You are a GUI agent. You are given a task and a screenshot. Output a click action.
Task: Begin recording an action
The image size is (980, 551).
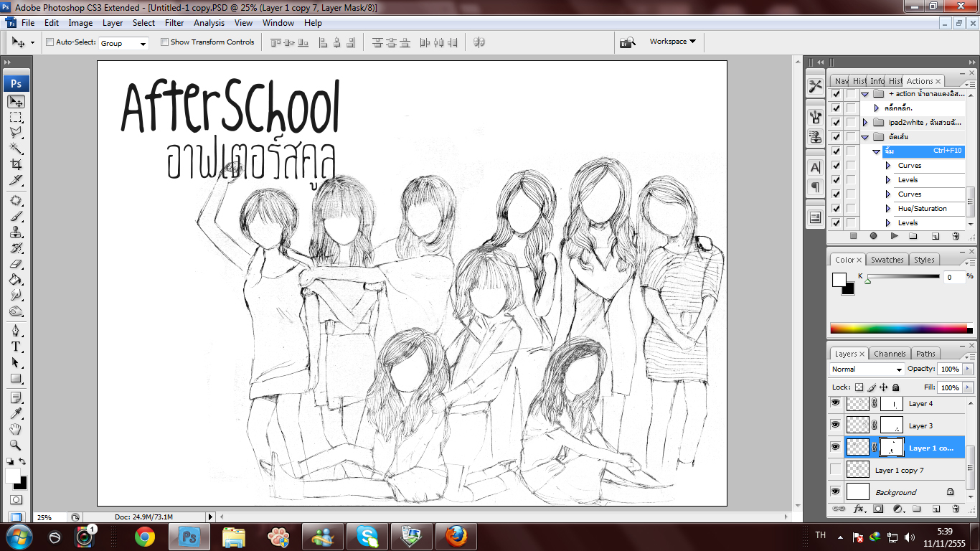[x=873, y=236]
